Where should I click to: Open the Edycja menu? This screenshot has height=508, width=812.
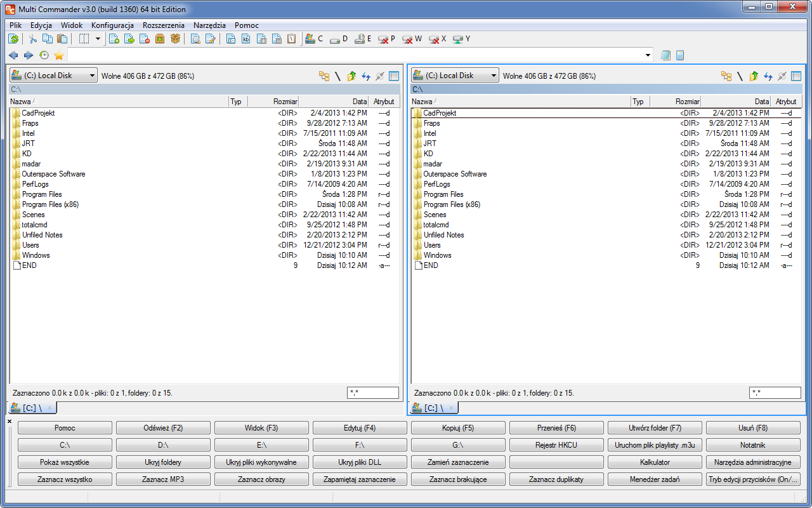41,25
